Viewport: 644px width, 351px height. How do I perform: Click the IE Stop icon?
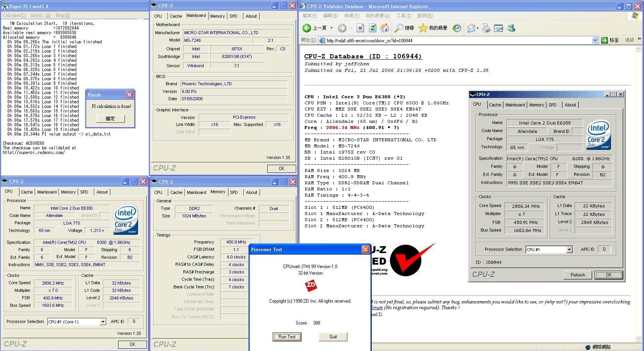click(360, 28)
